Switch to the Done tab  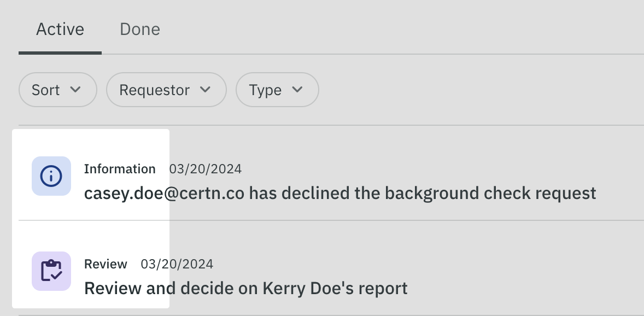click(140, 29)
